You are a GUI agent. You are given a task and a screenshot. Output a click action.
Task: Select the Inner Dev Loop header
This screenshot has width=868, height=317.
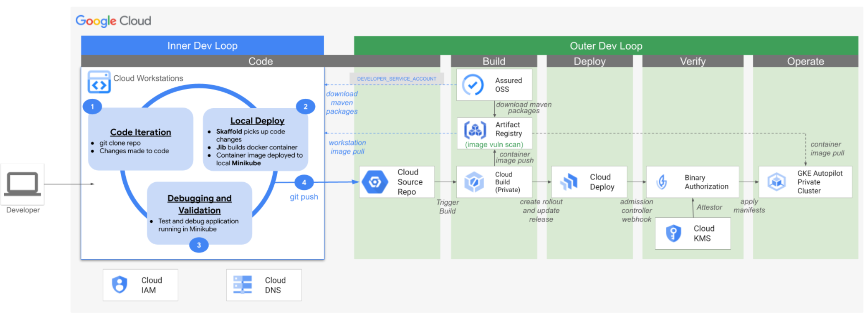point(202,45)
